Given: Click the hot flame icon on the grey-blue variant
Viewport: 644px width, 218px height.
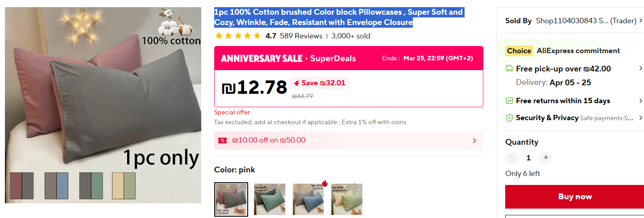Looking at the screenshot, I should click(x=324, y=184).
